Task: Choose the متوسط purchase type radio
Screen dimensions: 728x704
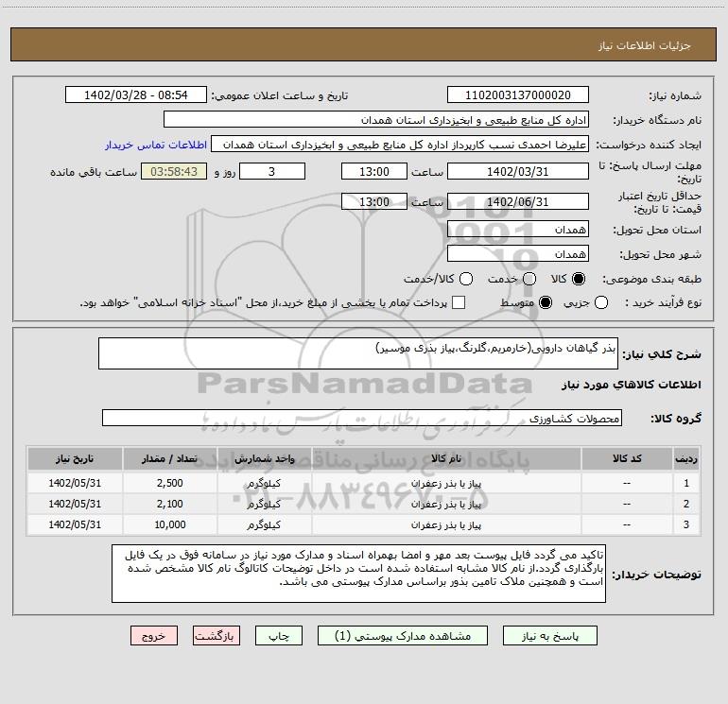Action: click(546, 303)
